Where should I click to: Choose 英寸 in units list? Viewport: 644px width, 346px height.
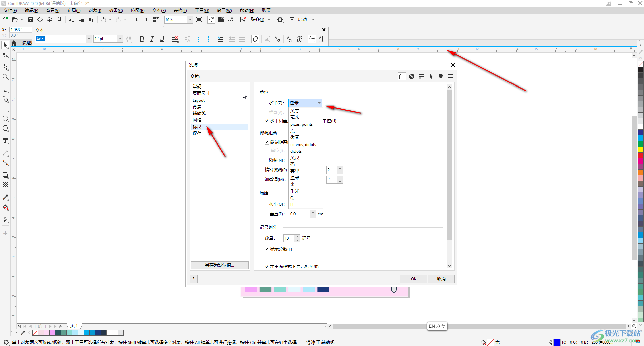[x=306, y=111]
